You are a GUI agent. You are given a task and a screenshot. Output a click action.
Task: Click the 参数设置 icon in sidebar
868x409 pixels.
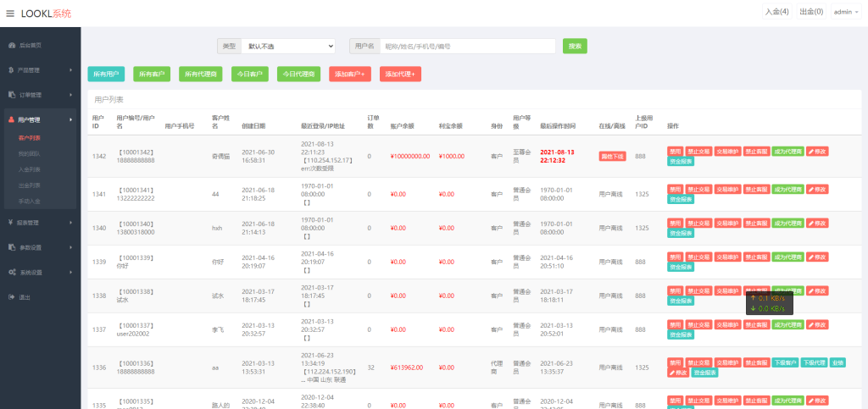point(11,248)
